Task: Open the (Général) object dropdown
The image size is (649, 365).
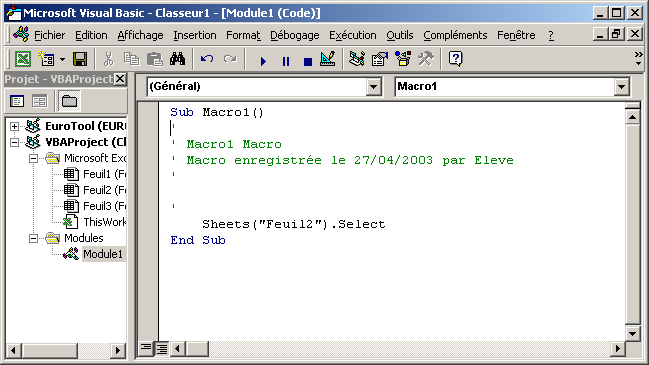Action: (373, 87)
